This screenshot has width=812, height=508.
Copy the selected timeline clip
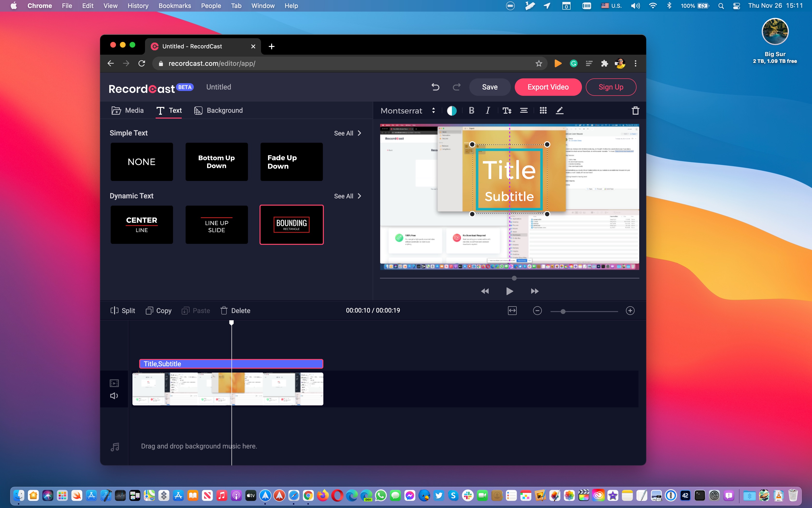[x=159, y=311]
